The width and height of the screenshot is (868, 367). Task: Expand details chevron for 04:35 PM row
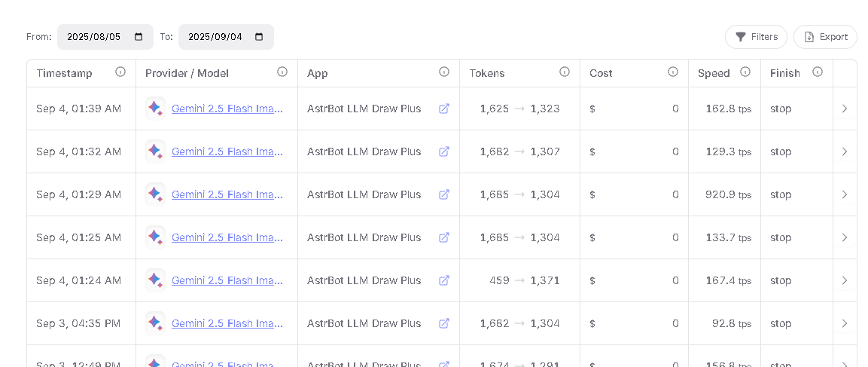click(x=844, y=323)
